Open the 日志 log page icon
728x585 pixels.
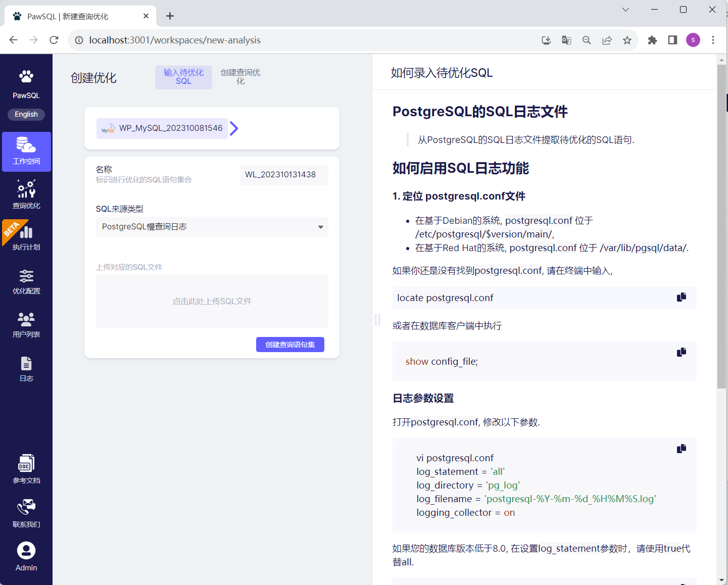tap(26, 369)
